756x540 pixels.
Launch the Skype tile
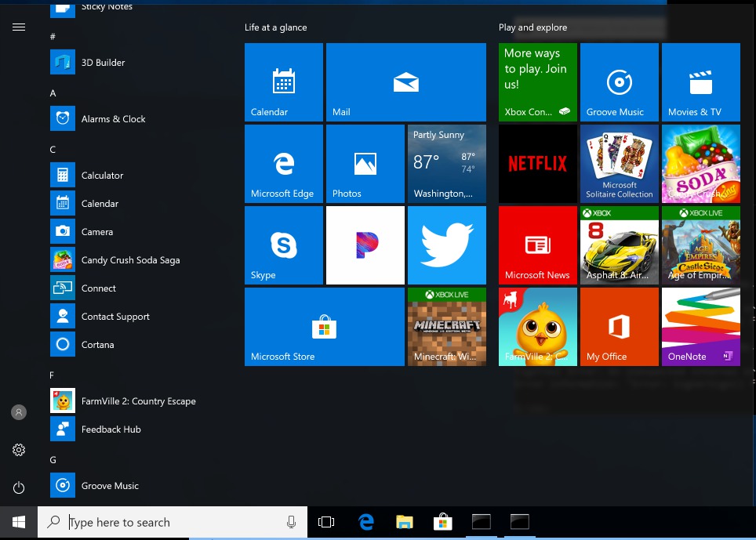tap(284, 245)
